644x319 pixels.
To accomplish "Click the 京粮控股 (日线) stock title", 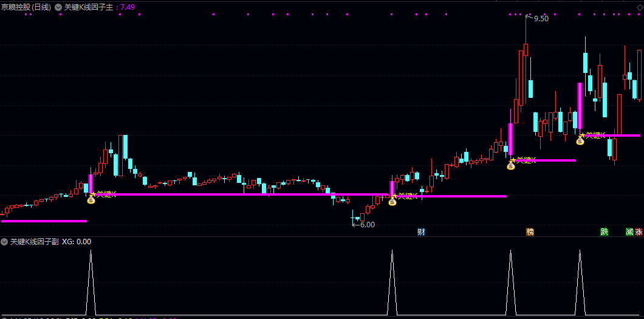I will [x=26, y=7].
